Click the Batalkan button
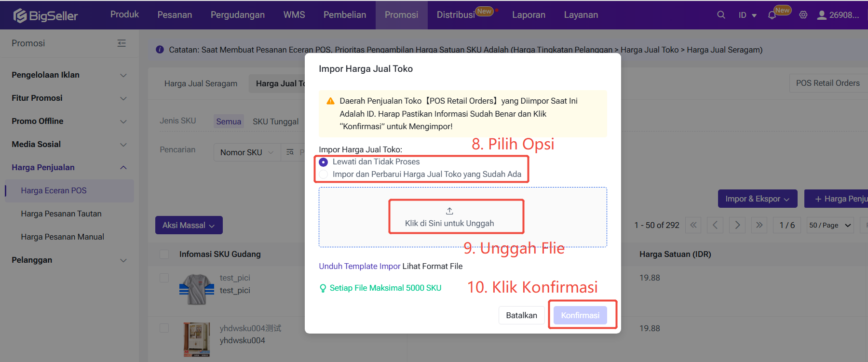Viewport: 868px width, 362px height. (521, 315)
